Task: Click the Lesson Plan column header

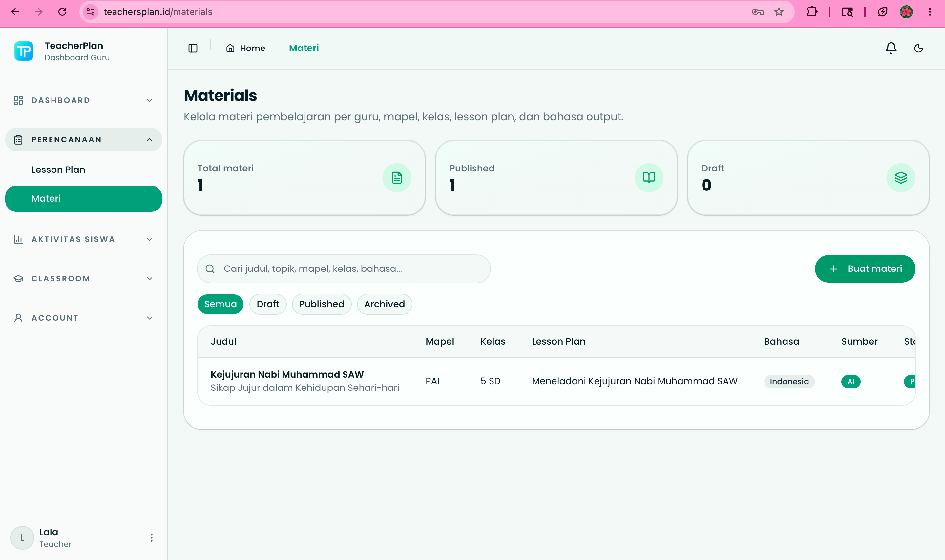Action: (558, 342)
